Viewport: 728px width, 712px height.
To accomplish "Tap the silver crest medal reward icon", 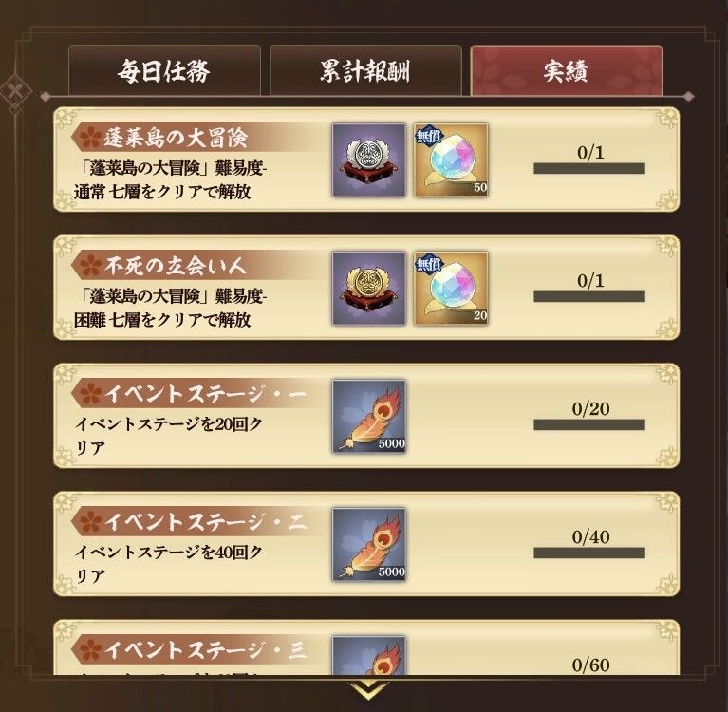I will (x=369, y=160).
